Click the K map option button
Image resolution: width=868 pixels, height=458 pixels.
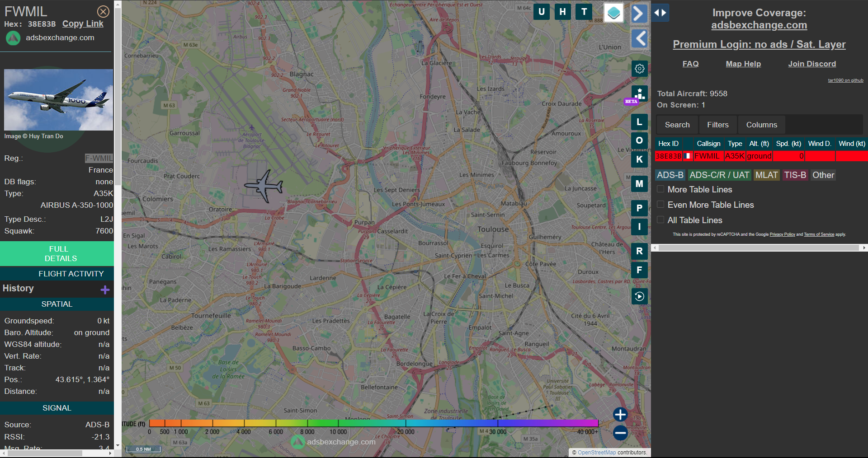click(x=639, y=159)
